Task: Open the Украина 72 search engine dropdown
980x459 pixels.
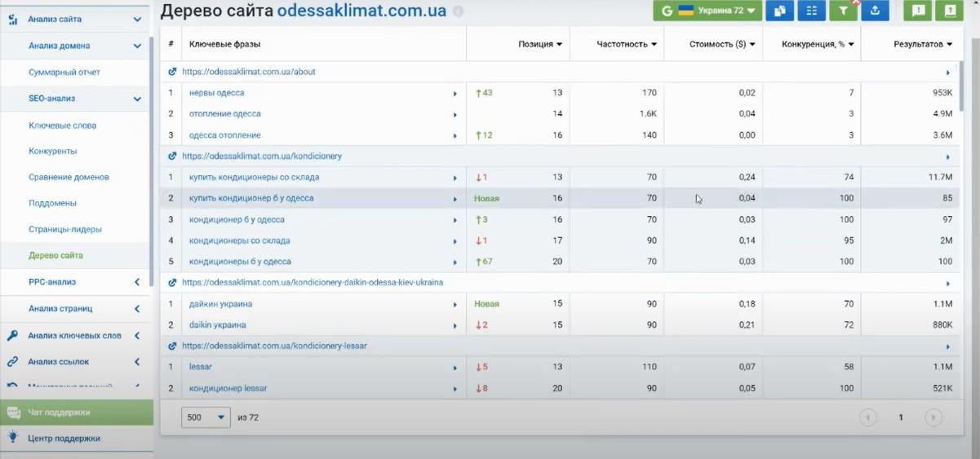Action: tap(707, 11)
